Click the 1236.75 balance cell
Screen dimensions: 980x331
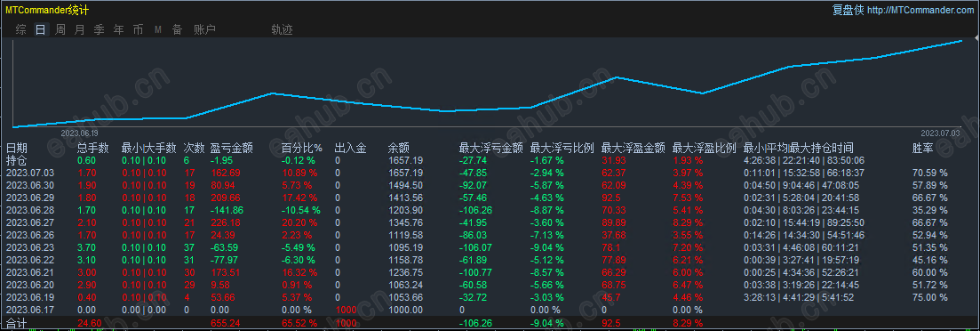(405, 273)
